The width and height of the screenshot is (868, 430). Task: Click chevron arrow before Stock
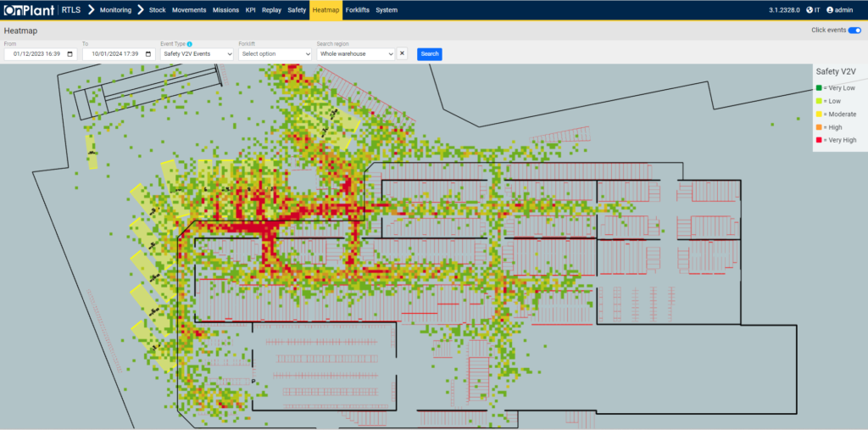[x=140, y=10]
